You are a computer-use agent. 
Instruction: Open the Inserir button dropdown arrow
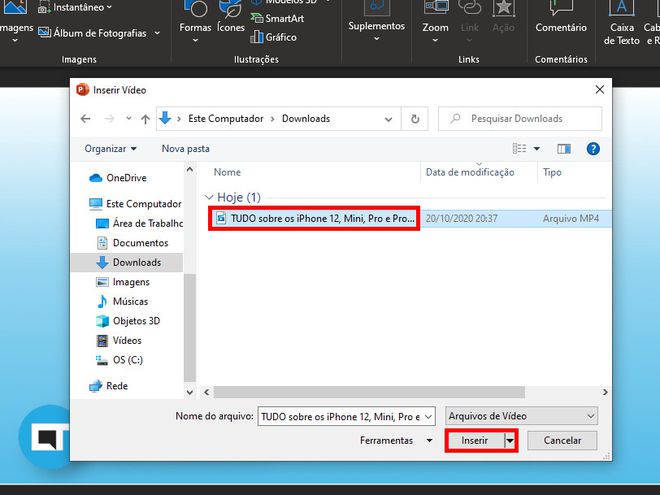point(510,441)
